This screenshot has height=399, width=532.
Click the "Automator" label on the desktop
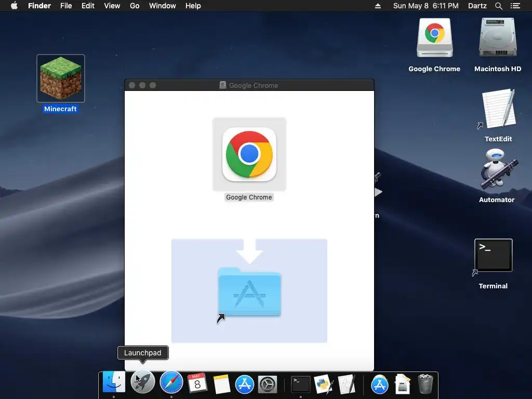tap(497, 200)
